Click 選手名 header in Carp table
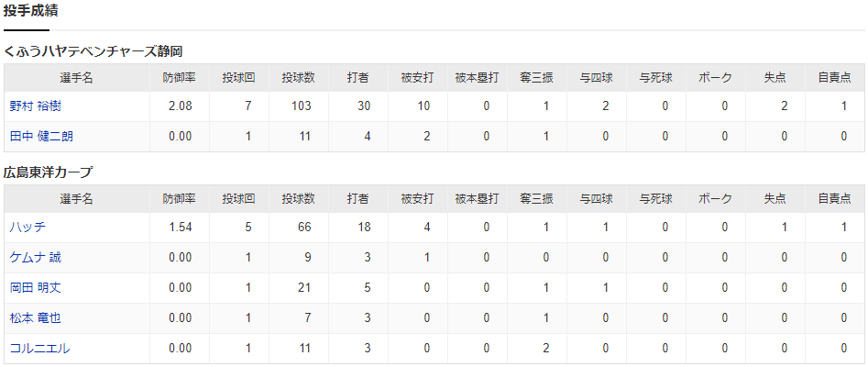The image size is (868, 367). tap(76, 198)
